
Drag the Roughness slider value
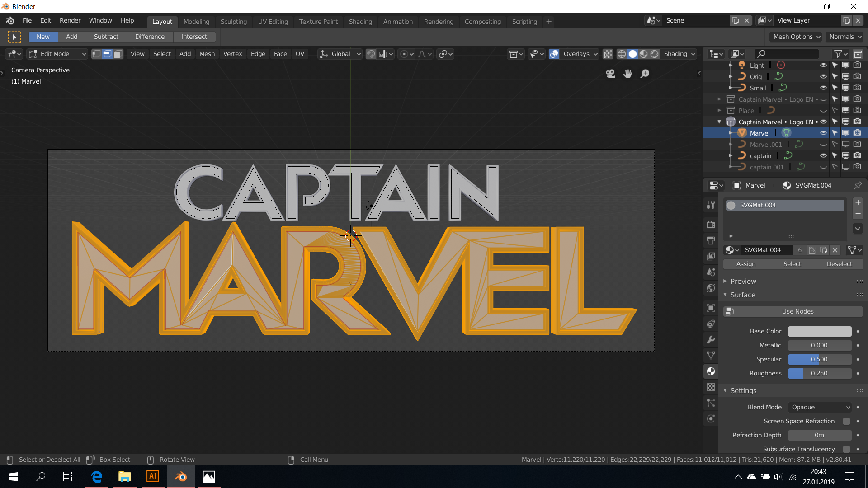click(x=819, y=372)
